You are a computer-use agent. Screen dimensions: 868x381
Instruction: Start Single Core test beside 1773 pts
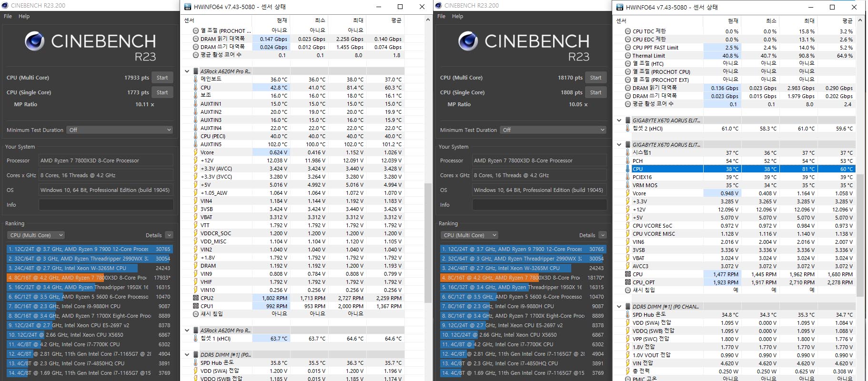[x=162, y=92]
